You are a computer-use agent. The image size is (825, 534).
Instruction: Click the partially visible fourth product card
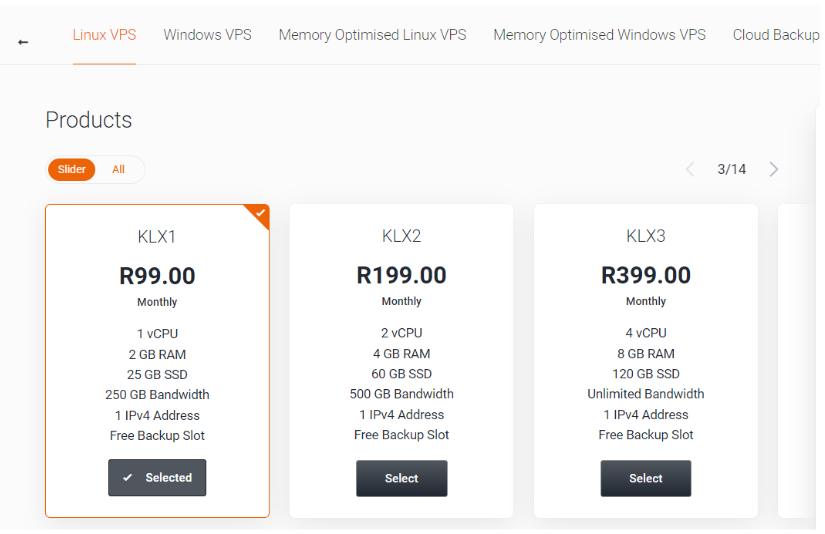(x=799, y=361)
